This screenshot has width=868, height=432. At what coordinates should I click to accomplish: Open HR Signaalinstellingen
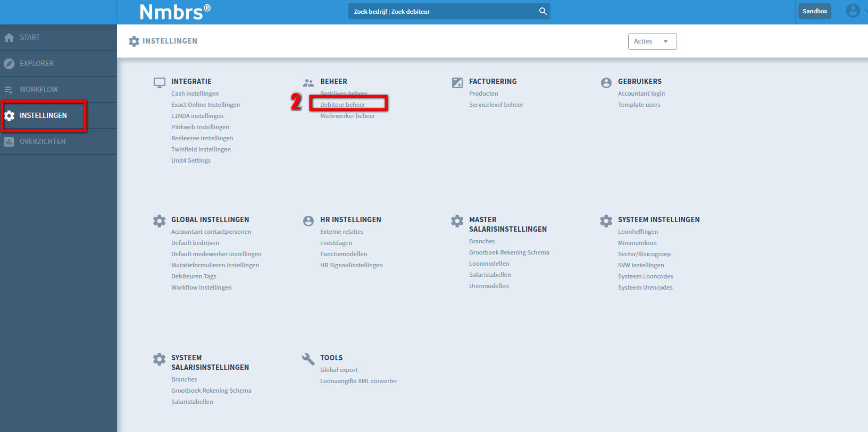pos(352,265)
